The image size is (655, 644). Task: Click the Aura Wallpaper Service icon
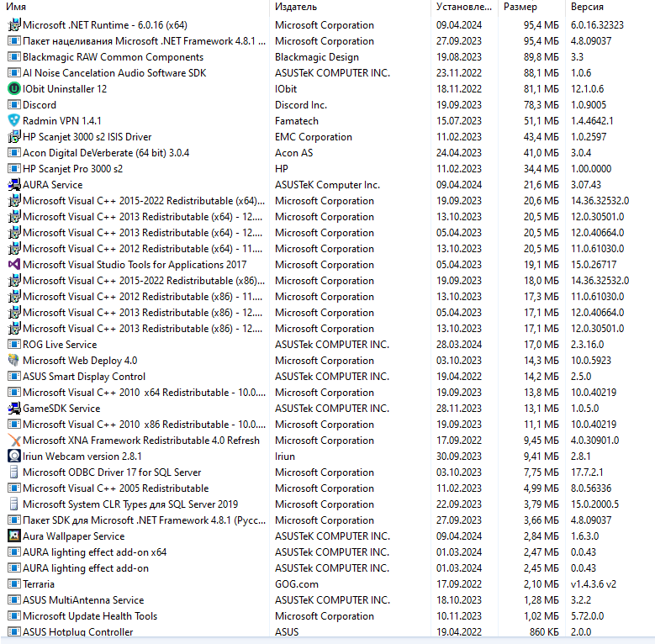(x=13, y=536)
